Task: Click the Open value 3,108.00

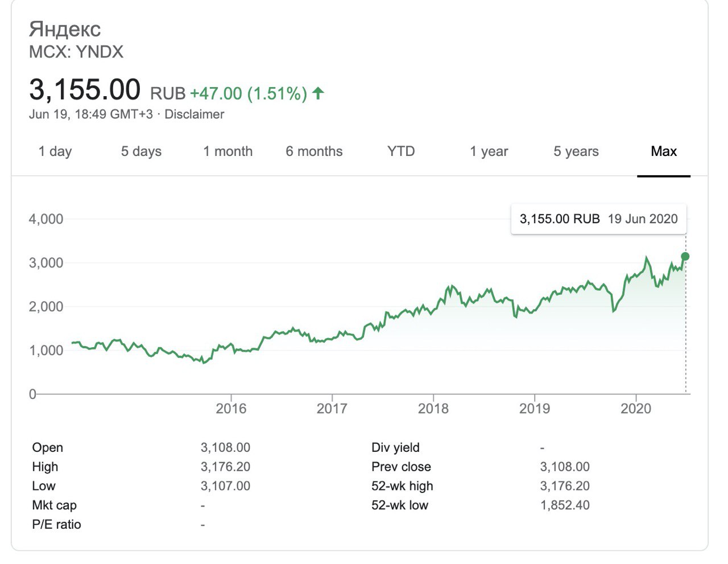Action: [x=225, y=448]
